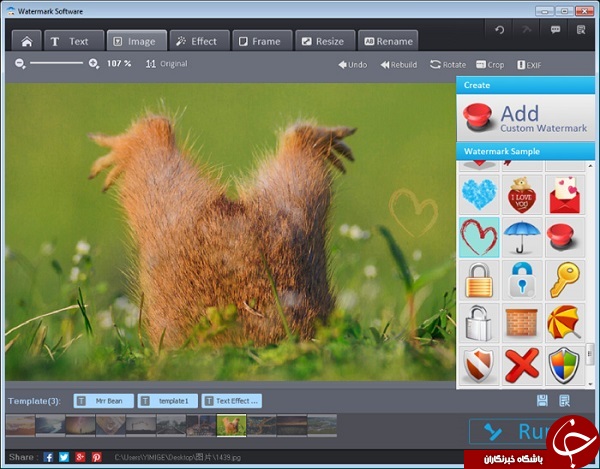Zoom out with the minus magnifier
Image resolution: width=600 pixels, height=469 pixels.
pos(20,64)
